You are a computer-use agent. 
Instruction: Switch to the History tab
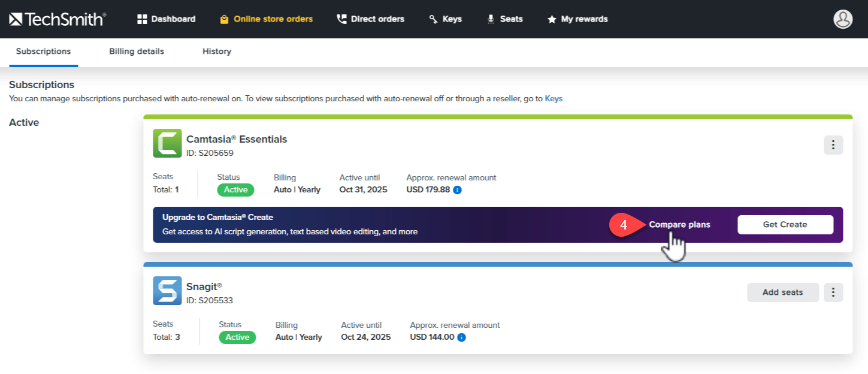point(217,52)
